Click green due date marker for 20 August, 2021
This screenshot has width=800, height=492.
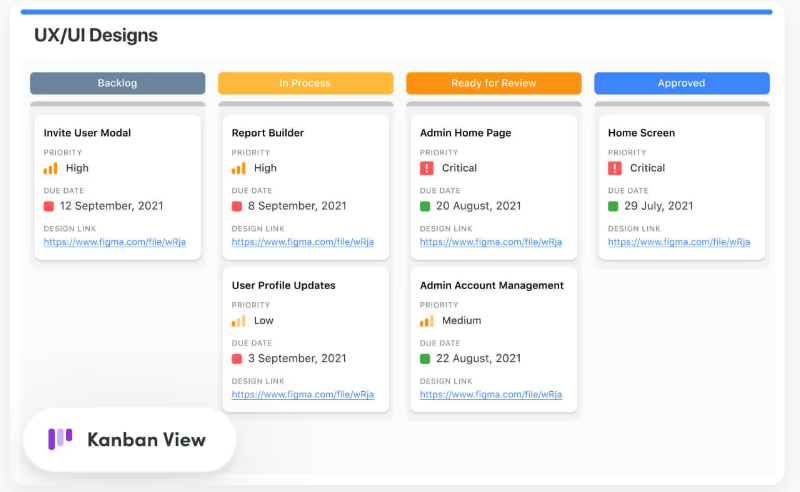click(x=425, y=206)
